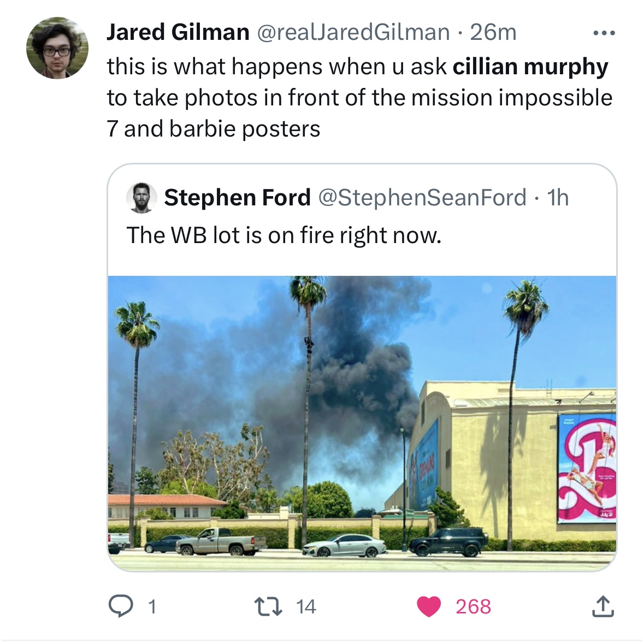Click the Barbie billboard in the photo
The image size is (644, 644).
click(x=587, y=468)
